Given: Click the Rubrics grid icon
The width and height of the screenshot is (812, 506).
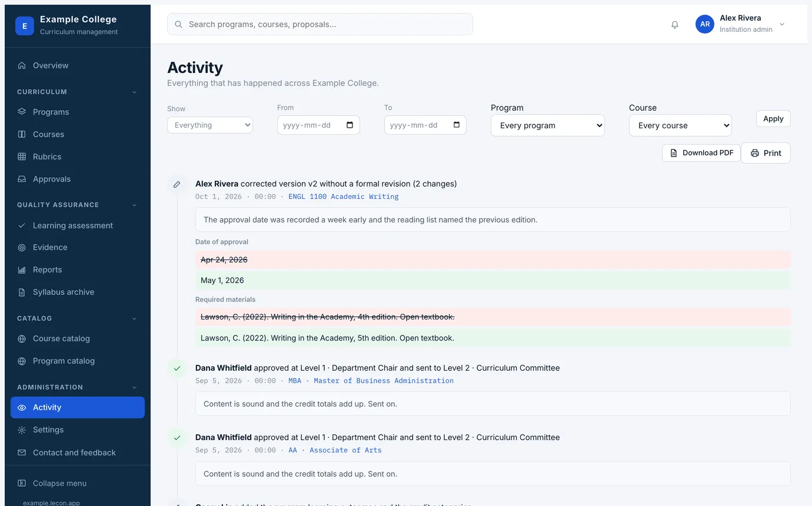Looking at the screenshot, I should [x=22, y=157].
